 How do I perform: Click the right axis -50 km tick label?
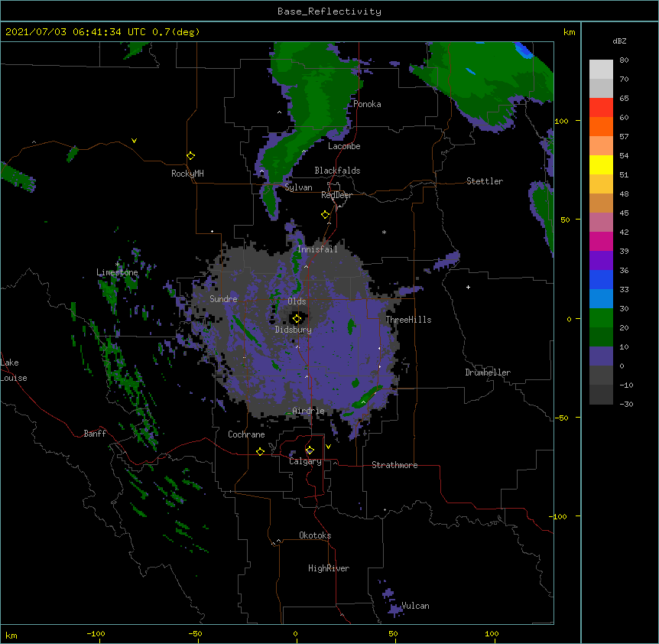(561, 418)
